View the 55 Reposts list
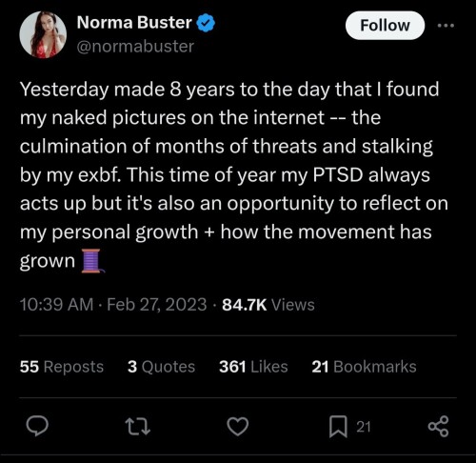476x463 pixels. pyautogui.click(x=62, y=367)
